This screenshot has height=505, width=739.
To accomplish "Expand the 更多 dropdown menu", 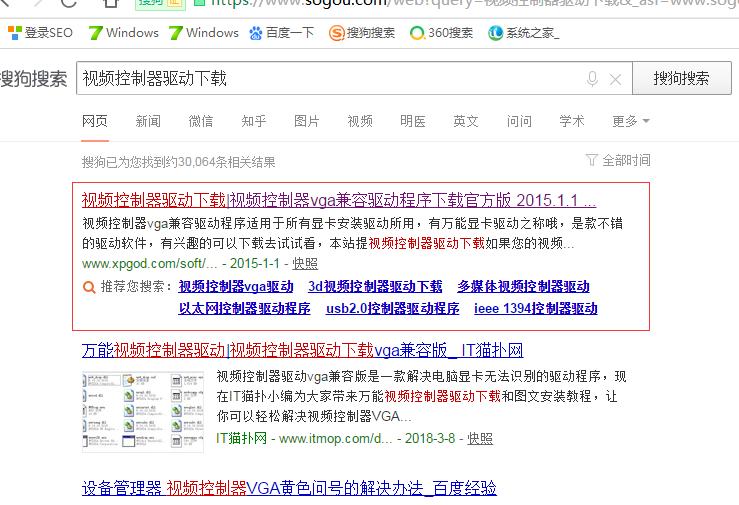I will 630,121.
